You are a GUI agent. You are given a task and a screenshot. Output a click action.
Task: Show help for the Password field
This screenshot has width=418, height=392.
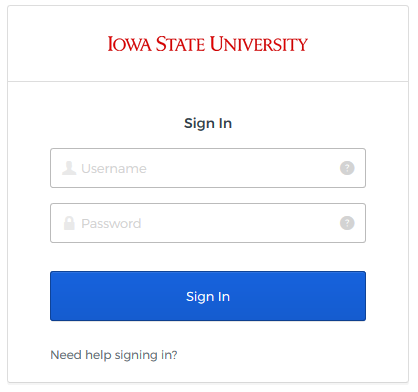(347, 223)
